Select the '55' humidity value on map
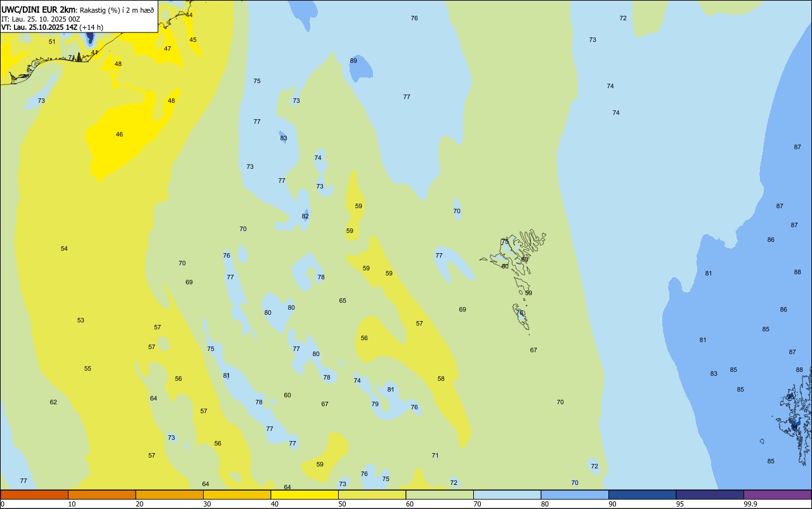This screenshot has width=812, height=509. [88, 369]
